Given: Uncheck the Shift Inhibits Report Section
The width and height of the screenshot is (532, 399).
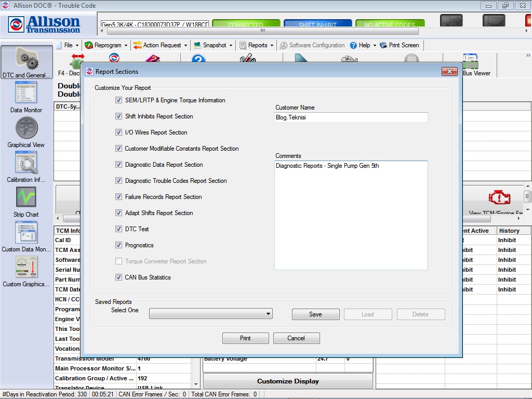Looking at the screenshot, I should tap(119, 116).
